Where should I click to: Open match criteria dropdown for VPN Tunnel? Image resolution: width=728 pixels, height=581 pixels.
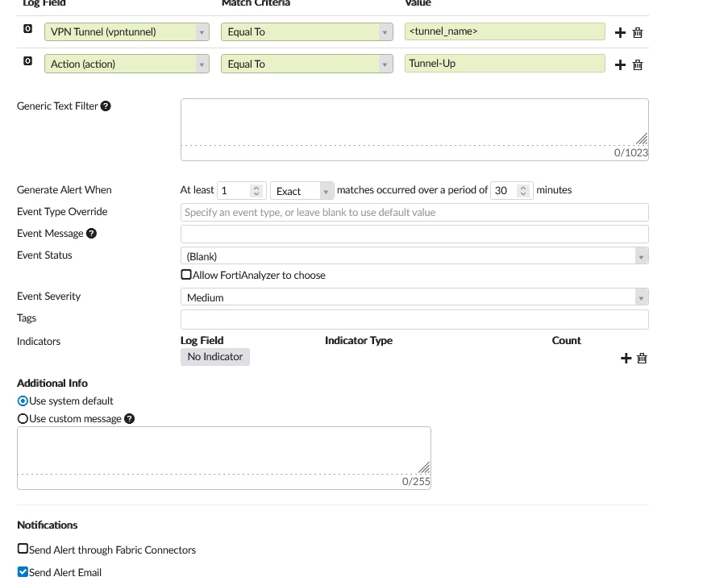coord(307,32)
